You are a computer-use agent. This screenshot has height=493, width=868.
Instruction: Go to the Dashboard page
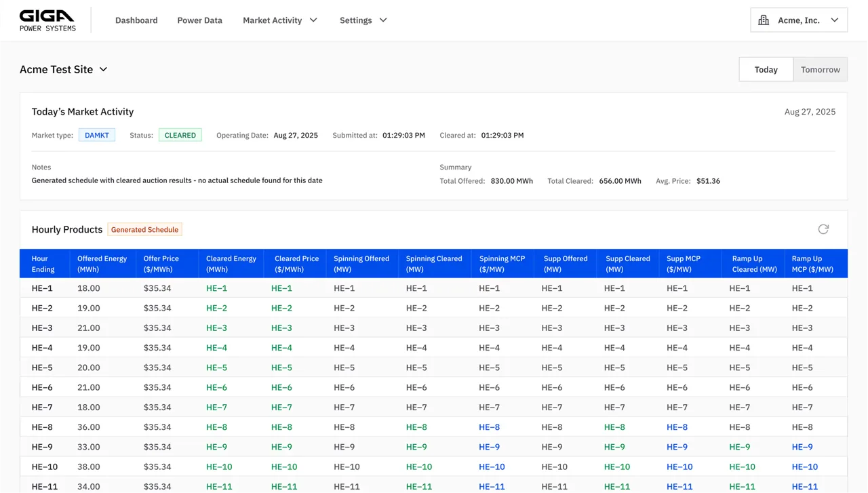pyautogui.click(x=136, y=20)
